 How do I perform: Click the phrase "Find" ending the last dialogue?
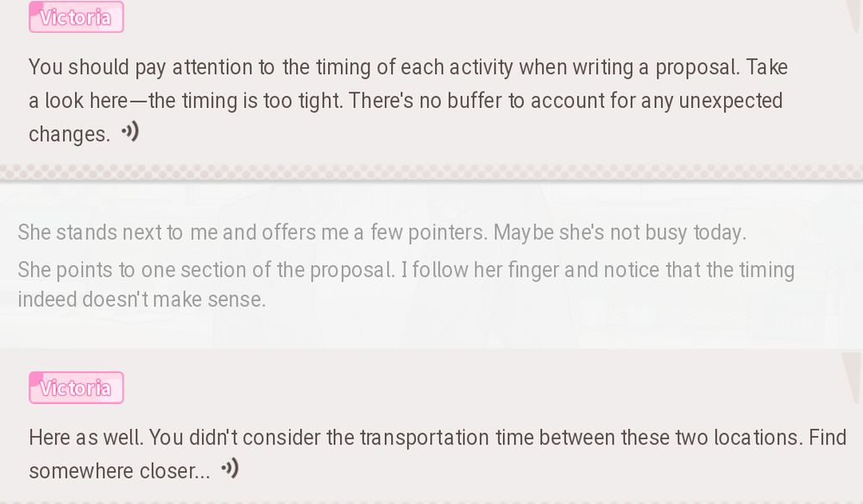(828, 438)
